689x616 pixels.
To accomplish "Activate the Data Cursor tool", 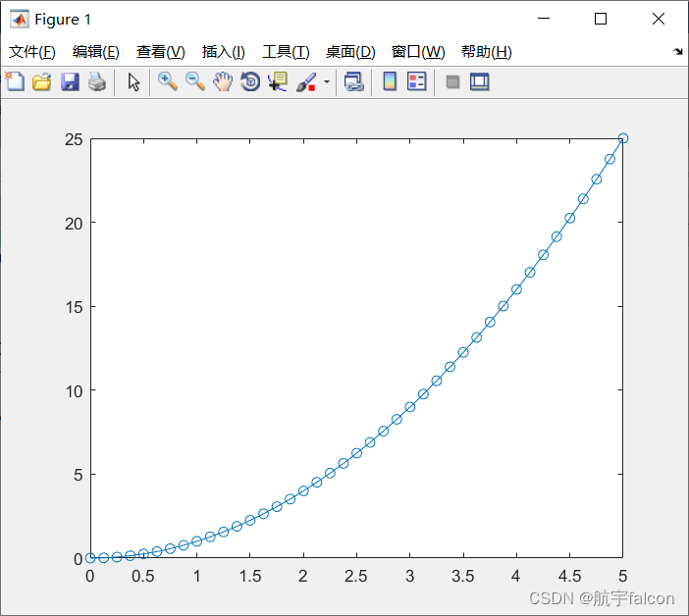I will click(x=278, y=82).
